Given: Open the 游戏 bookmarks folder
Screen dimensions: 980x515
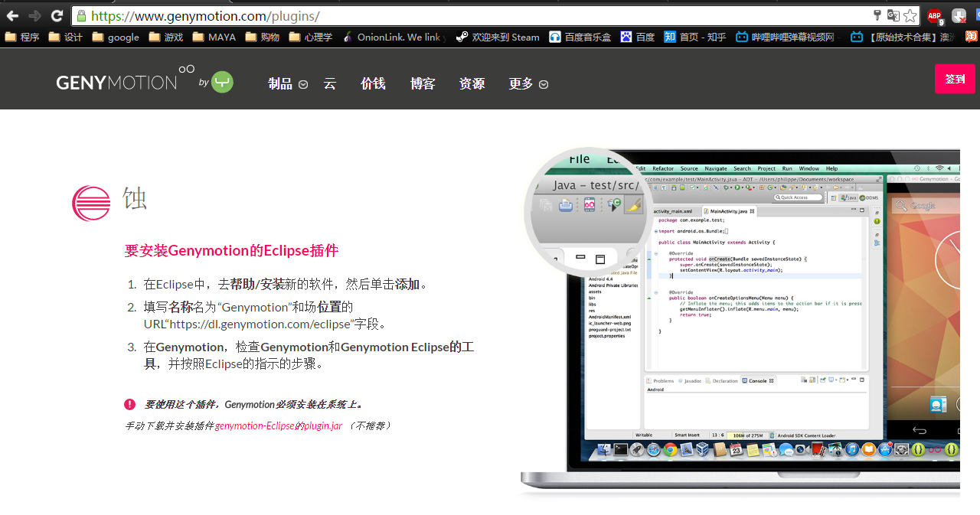Looking at the screenshot, I should pos(166,37).
